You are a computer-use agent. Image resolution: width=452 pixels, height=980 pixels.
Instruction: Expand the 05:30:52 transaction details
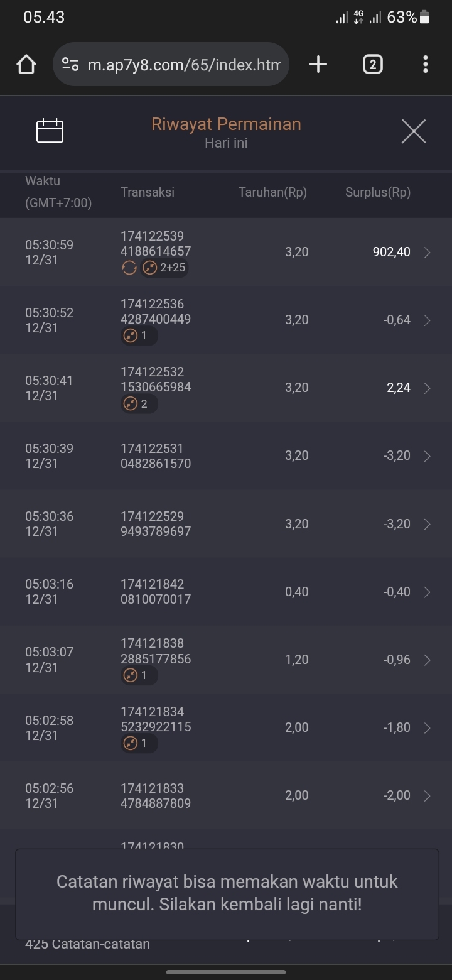(x=428, y=320)
